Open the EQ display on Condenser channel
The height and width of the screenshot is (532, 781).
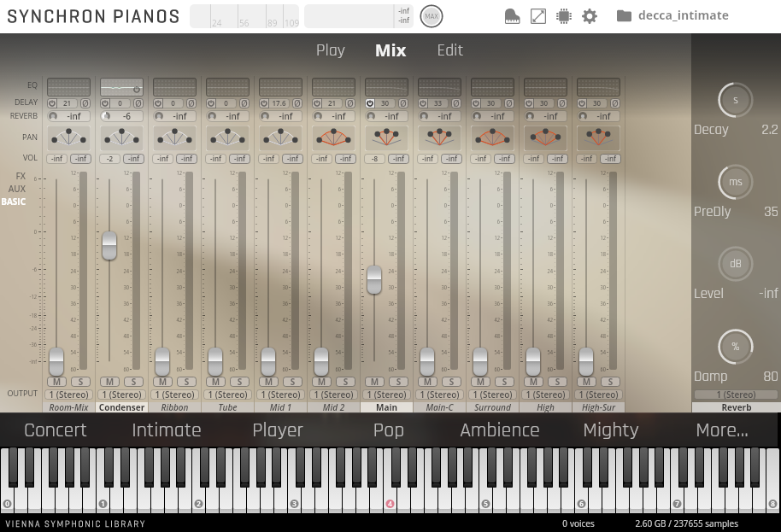click(121, 87)
